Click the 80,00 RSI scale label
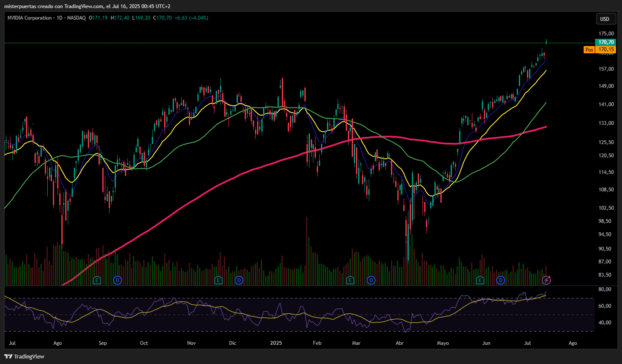The image size is (622, 364). coord(605,289)
